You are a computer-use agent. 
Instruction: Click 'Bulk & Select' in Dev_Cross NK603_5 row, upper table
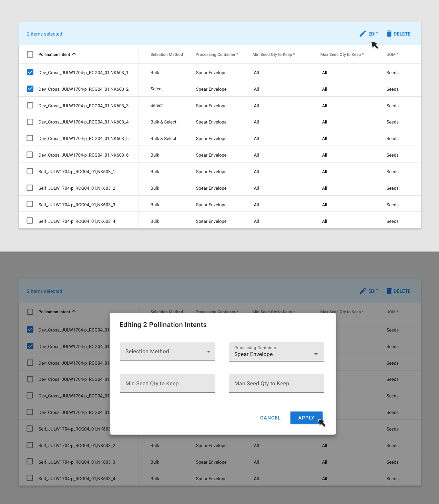[x=163, y=139]
